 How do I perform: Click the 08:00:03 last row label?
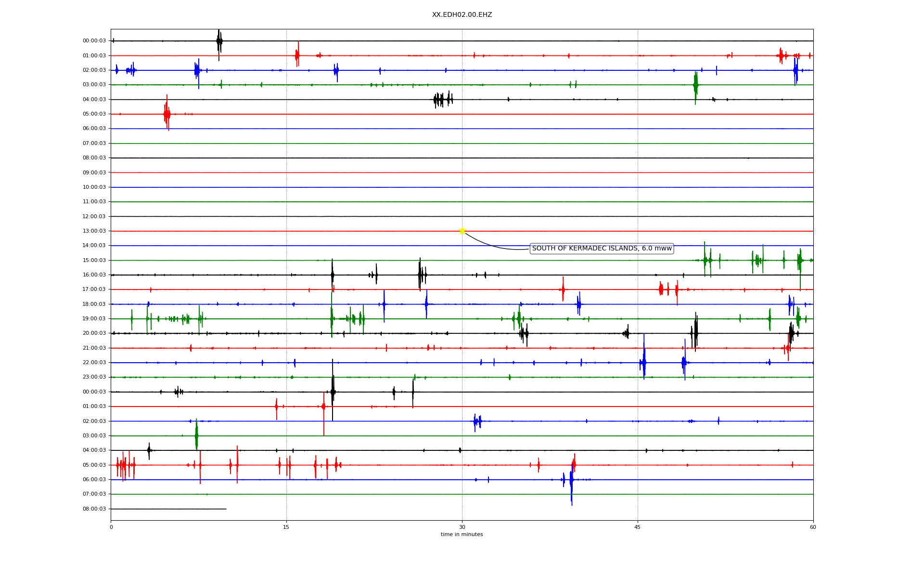(94, 509)
